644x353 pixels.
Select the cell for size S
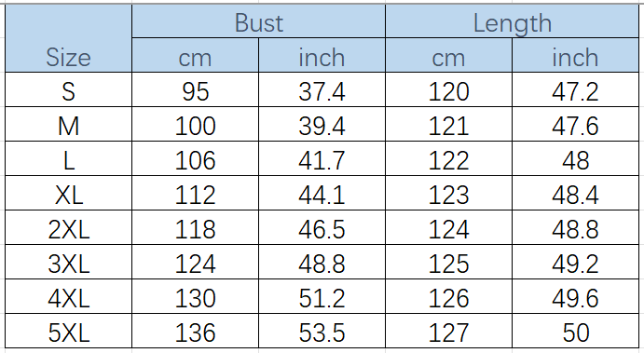click(x=68, y=90)
